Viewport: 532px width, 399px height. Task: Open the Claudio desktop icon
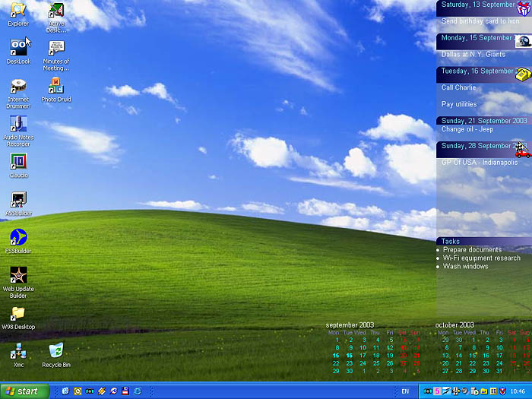click(x=18, y=166)
